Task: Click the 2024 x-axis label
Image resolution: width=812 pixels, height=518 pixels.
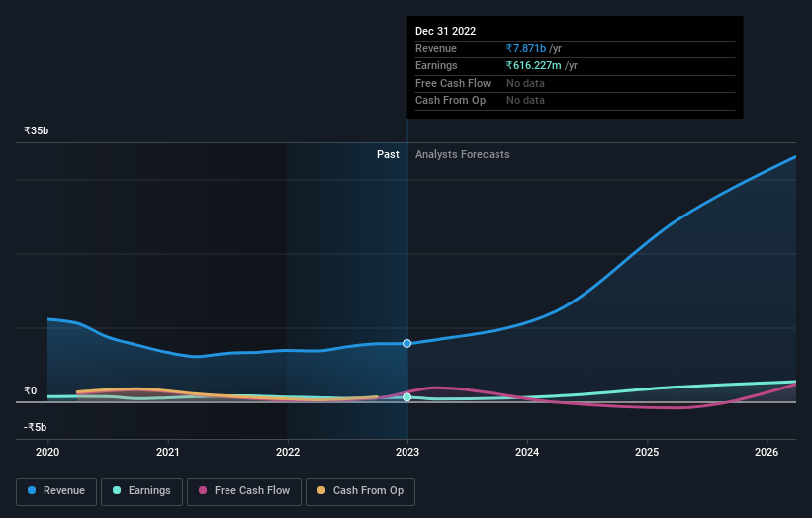Action: 527,452
